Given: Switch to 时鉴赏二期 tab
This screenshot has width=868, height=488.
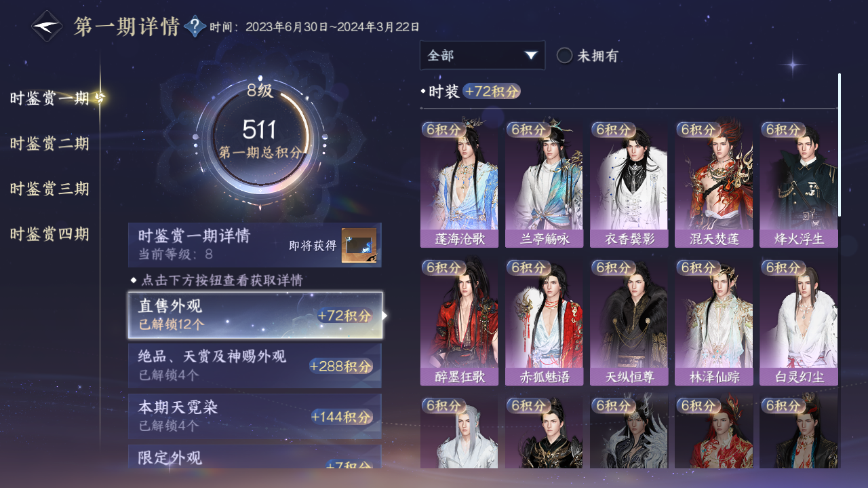Looking at the screenshot, I should tap(50, 144).
